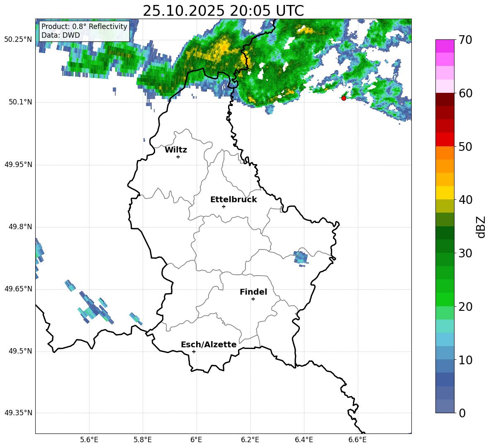491x448 pixels.
Task: Click the colorbar value 40
Action: coord(465,200)
